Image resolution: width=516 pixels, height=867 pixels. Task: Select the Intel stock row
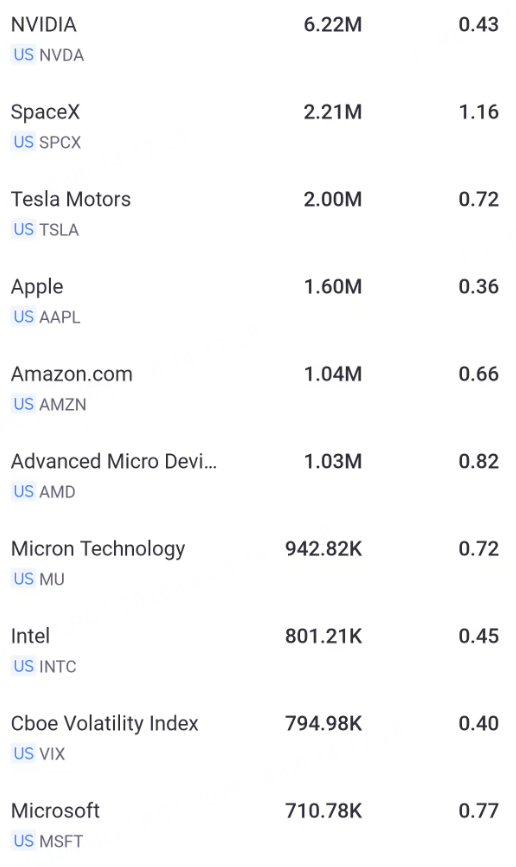tap(258, 651)
